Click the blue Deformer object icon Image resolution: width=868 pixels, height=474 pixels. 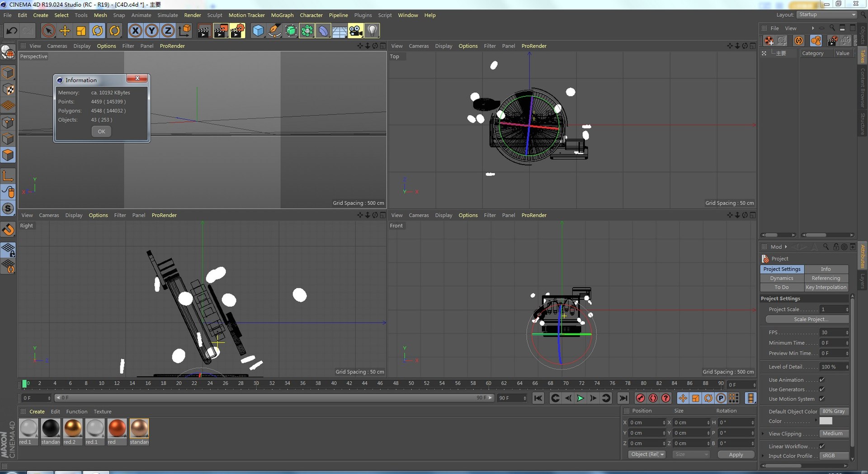coord(323,31)
